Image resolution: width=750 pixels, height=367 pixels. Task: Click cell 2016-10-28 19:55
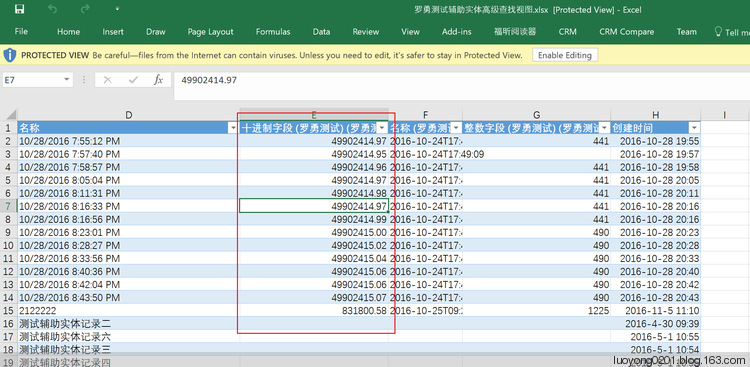coord(655,141)
